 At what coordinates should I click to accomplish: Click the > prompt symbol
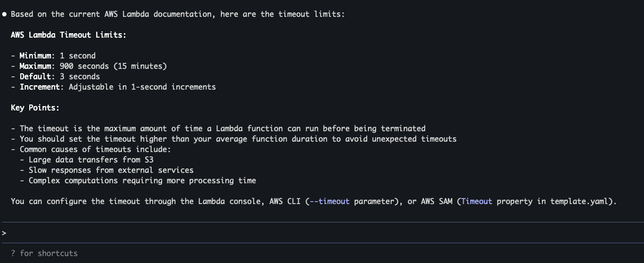point(4,233)
